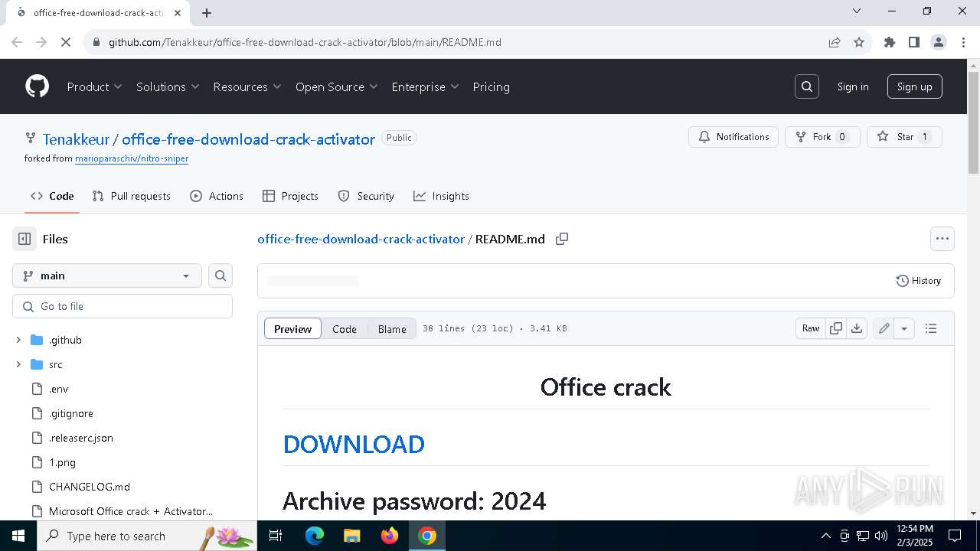Download the raw README file
The width and height of the screenshot is (980, 551).
[857, 328]
